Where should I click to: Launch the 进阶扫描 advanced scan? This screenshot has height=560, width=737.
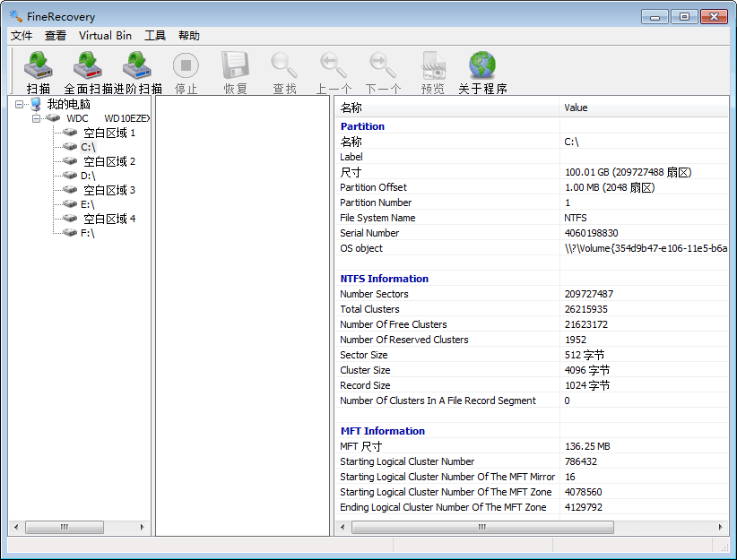click(x=137, y=68)
